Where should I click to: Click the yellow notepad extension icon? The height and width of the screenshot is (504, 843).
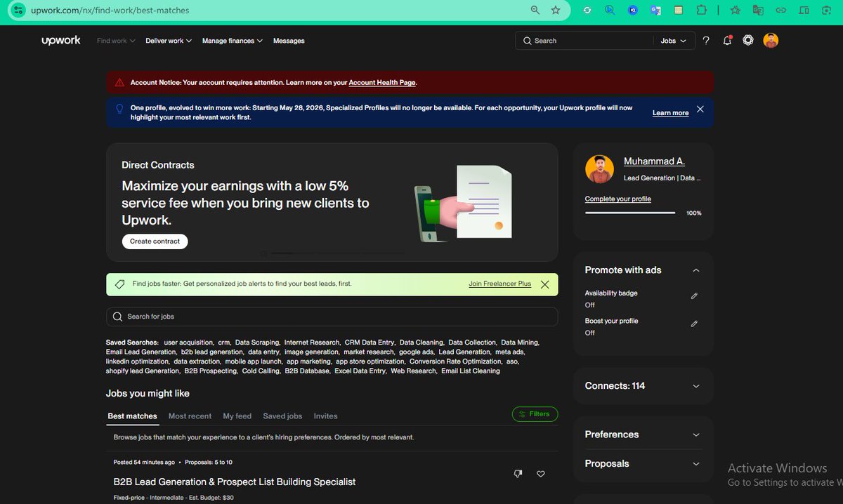[678, 11]
